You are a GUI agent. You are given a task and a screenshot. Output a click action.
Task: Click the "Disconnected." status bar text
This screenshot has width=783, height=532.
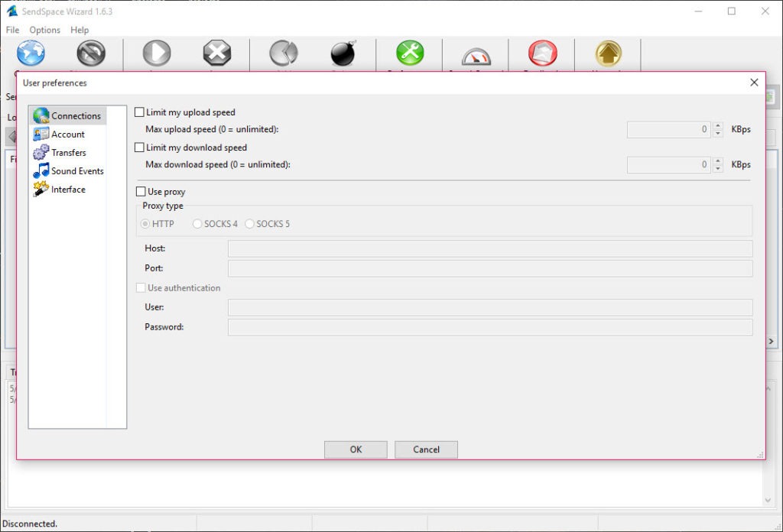[30, 524]
